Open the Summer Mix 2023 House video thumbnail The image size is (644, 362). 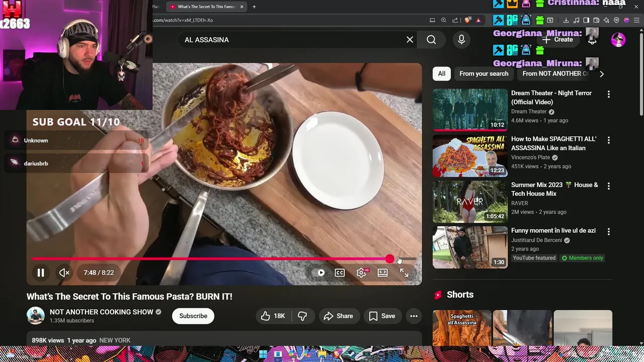(x=470, y=202)
